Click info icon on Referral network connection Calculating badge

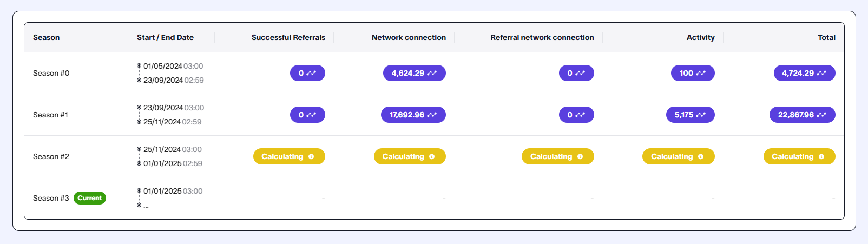click(580, 156)
